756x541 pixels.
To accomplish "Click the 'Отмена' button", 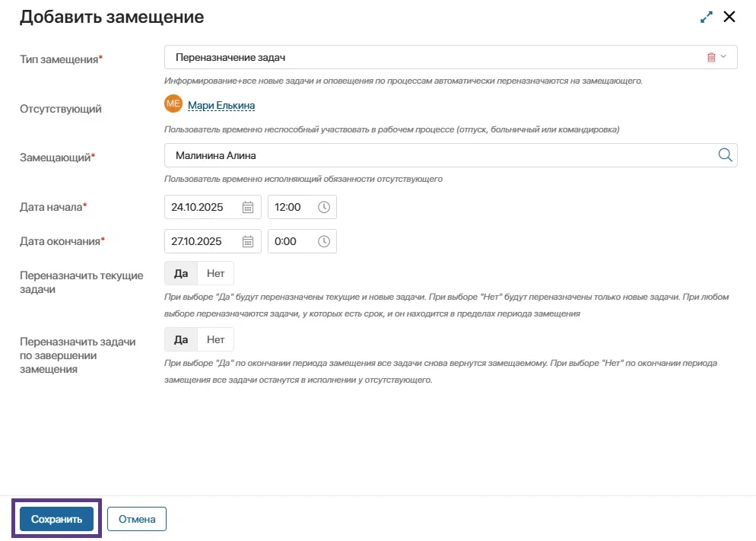I will click(x=137, y=520).
